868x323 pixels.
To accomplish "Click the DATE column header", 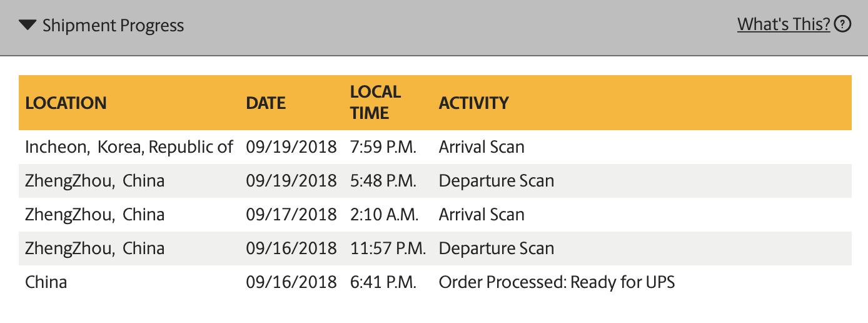I will 266,103.
